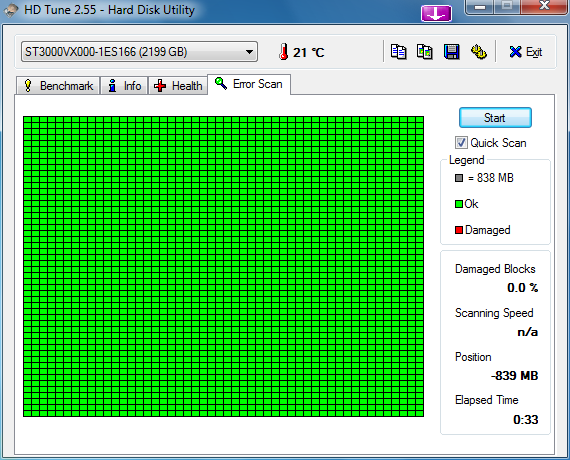Viewport: 570px width, 460px height.
Task: Exit the HD Tune application
Action: pyautogui.click(x=526, y=52)
